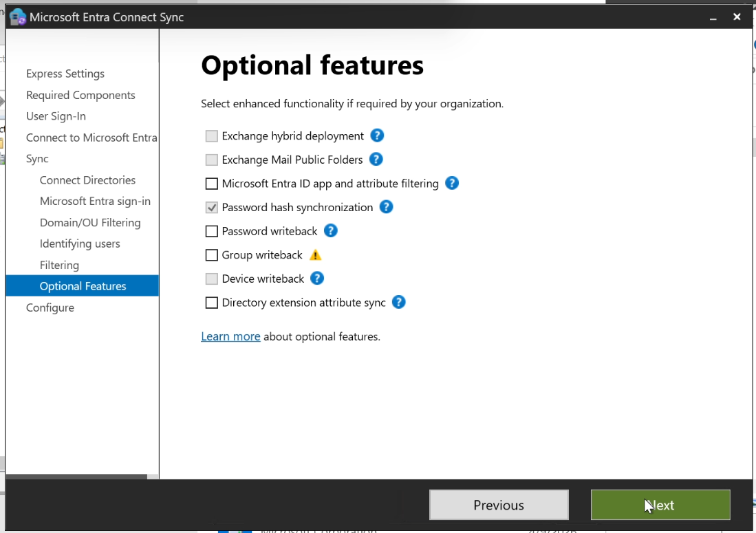Open help for Device writeback
This screenshot has height=533, width=756.
316,278
